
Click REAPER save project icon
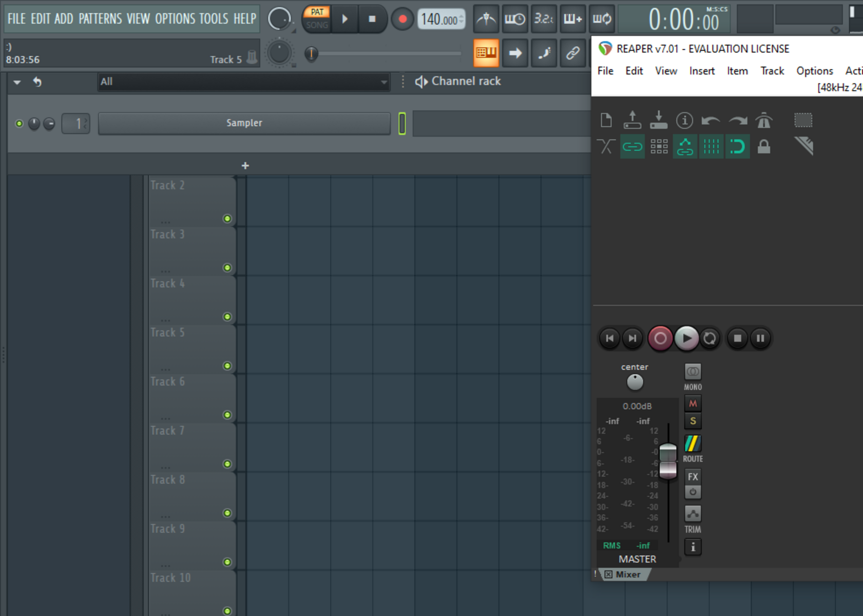pyautogui.click(x=658, y=120)
